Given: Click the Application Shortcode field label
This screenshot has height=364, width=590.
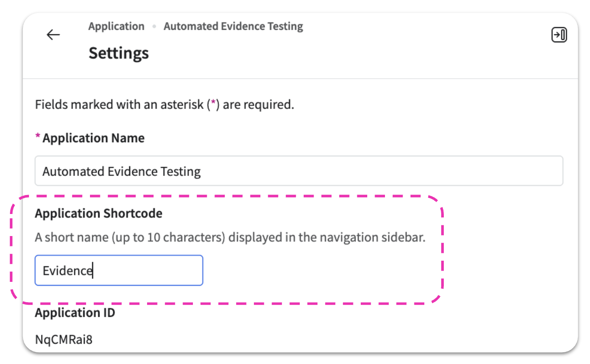Looking at the screenshot, I should click(99, 213).
